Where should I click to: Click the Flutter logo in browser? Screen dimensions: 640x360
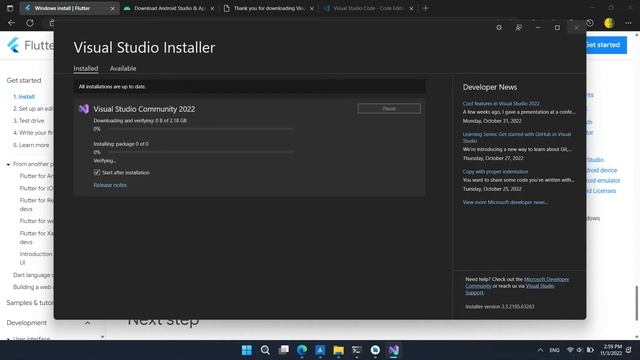pyautogui.click(x=13, y=45)
